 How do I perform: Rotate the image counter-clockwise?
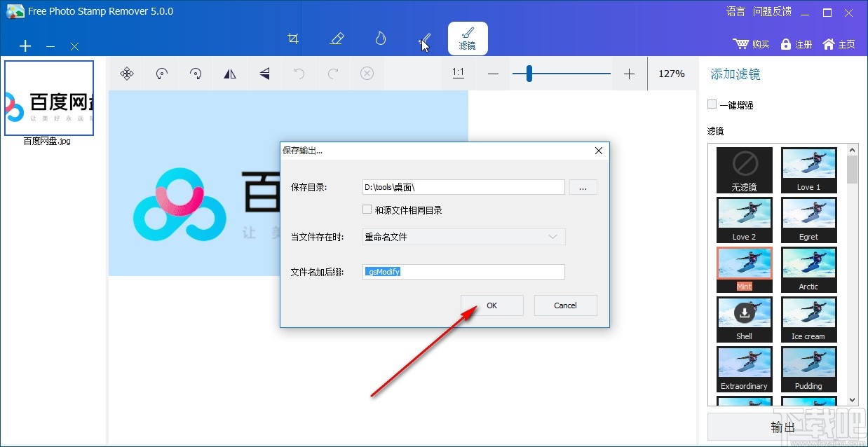tap(161, 74)
